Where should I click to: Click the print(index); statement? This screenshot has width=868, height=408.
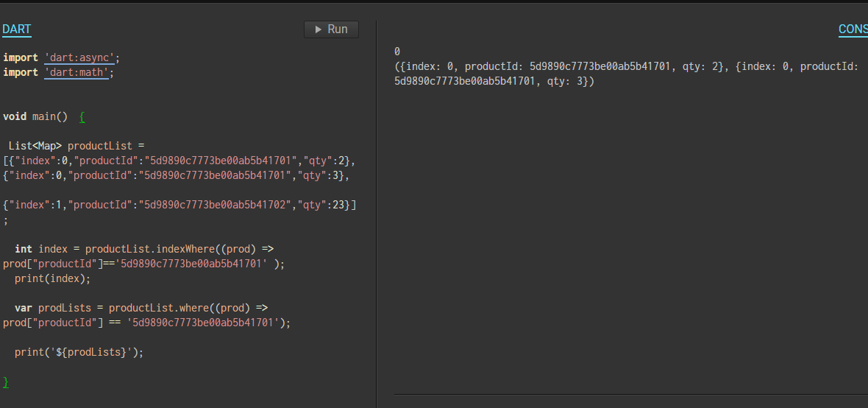tap(52, 279)
